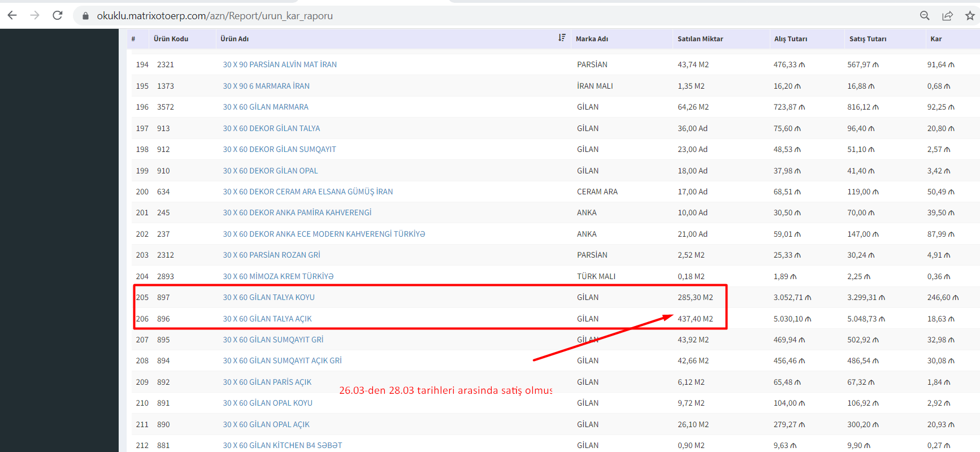Viewport: 980px width, 452px height.
Task: Reload the page with refresh icon
Action: [58, 15]
